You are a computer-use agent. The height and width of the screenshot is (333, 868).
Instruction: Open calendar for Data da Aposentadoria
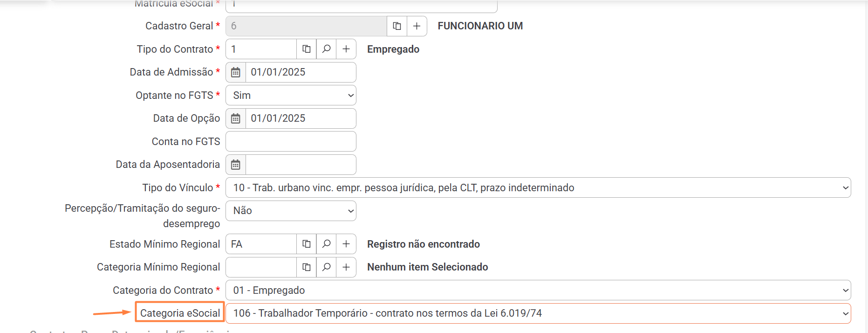click(x=236, y=165)
